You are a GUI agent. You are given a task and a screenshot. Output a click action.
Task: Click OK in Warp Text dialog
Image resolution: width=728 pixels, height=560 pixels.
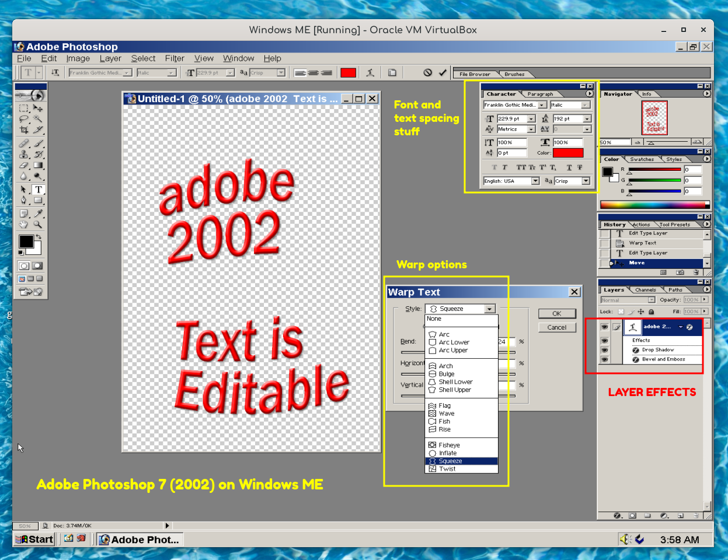(557, 313)
